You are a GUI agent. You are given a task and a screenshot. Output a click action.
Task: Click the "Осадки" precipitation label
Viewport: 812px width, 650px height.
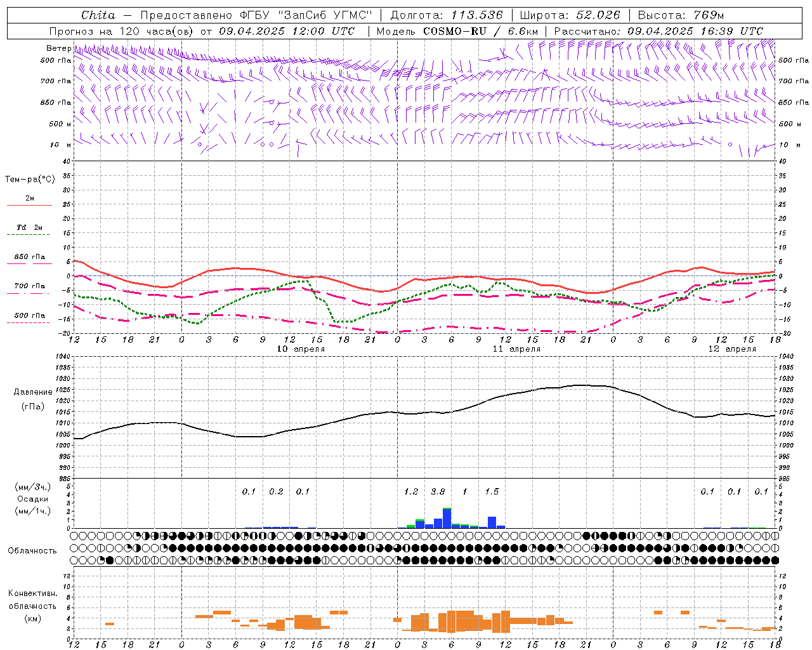click(32, 500)
